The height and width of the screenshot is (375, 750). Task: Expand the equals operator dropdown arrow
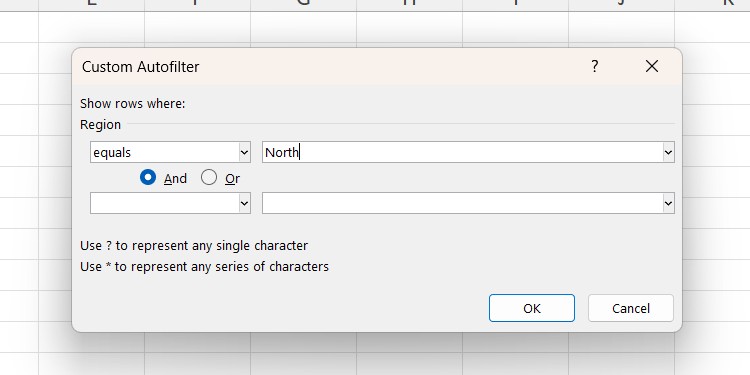click(244, 153)
